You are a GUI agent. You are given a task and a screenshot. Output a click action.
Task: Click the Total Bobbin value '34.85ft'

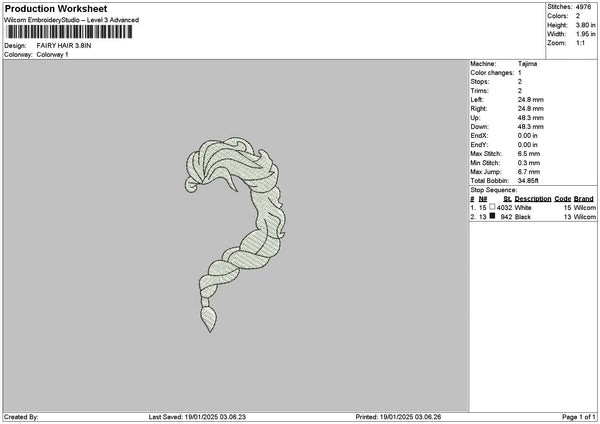(x=528, y=181)
